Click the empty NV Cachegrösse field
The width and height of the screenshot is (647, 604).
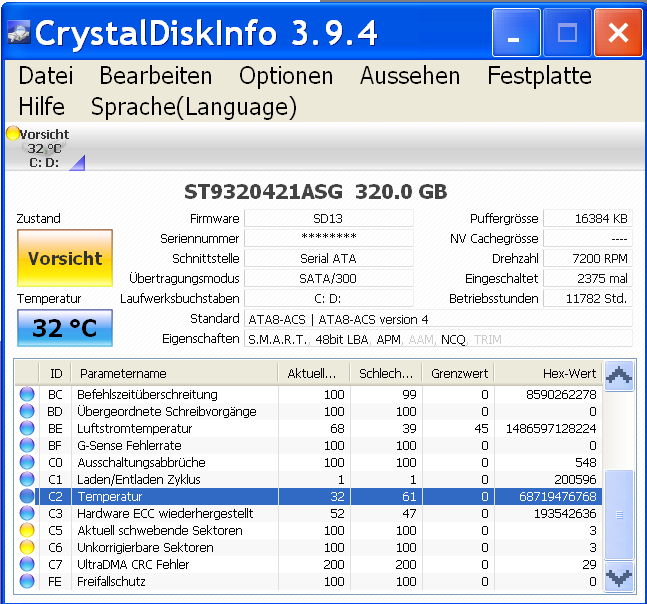click(x=588, y=238)
